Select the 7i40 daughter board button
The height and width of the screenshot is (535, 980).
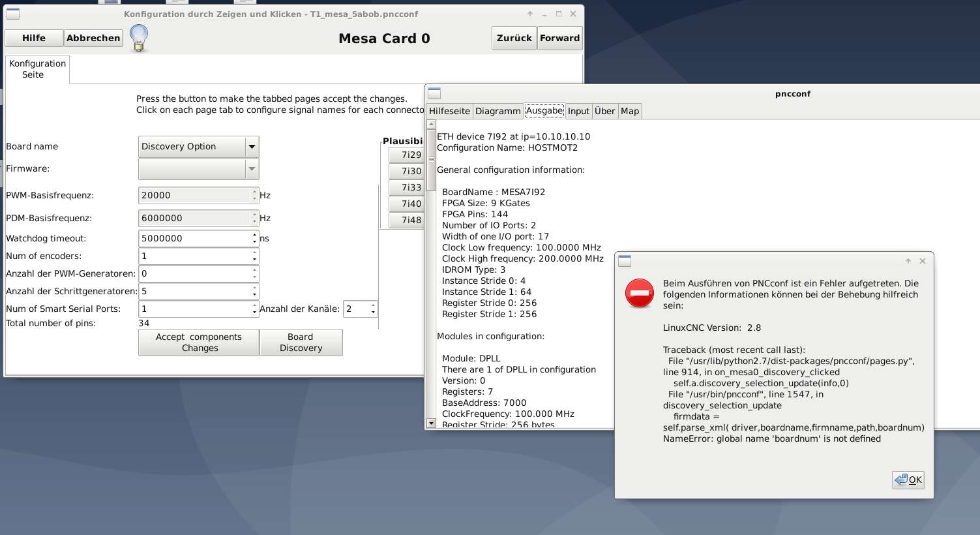(406, 204)
